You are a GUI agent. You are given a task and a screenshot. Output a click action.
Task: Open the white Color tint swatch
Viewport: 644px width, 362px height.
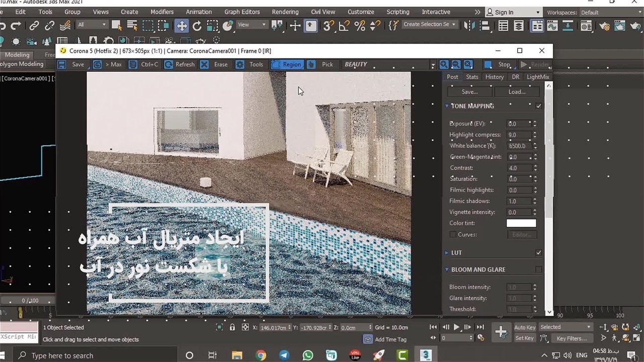coord(521,223)
